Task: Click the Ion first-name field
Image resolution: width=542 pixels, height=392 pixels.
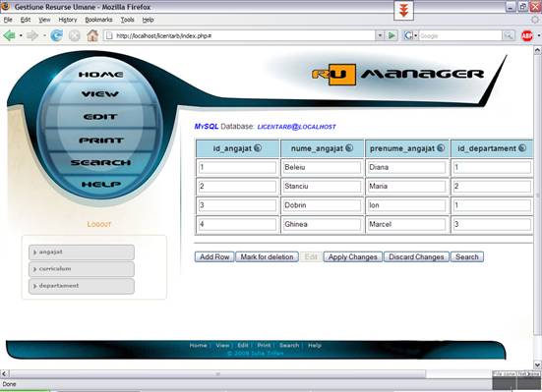Action: coord(406,205)
